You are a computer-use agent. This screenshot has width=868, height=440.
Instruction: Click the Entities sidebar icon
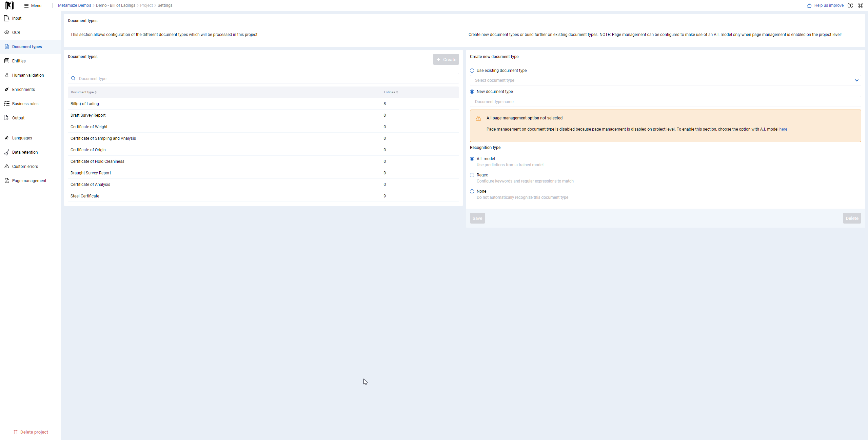7,61
